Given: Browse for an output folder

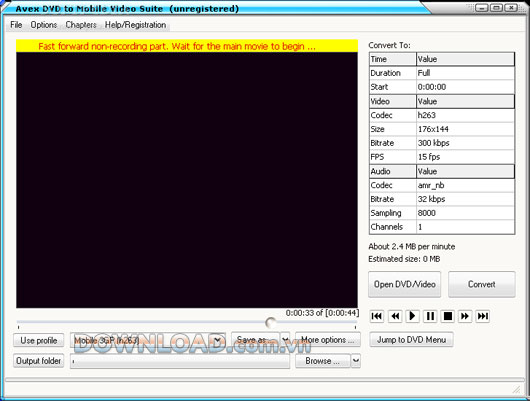Looking at the screenshot, I should (322, 361).
